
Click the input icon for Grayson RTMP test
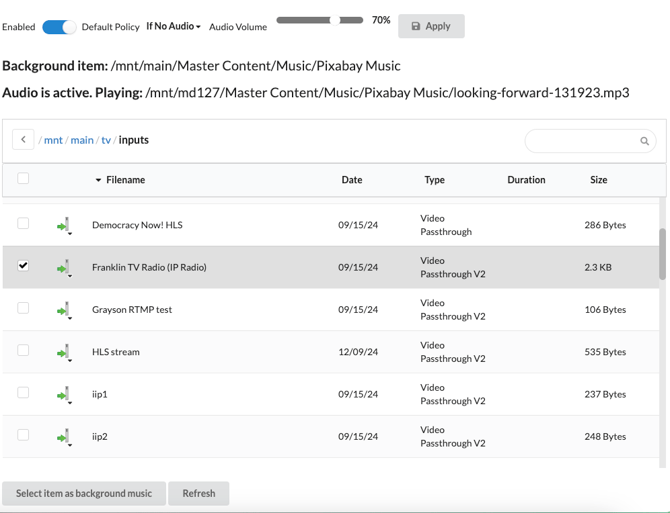point(64,310)
